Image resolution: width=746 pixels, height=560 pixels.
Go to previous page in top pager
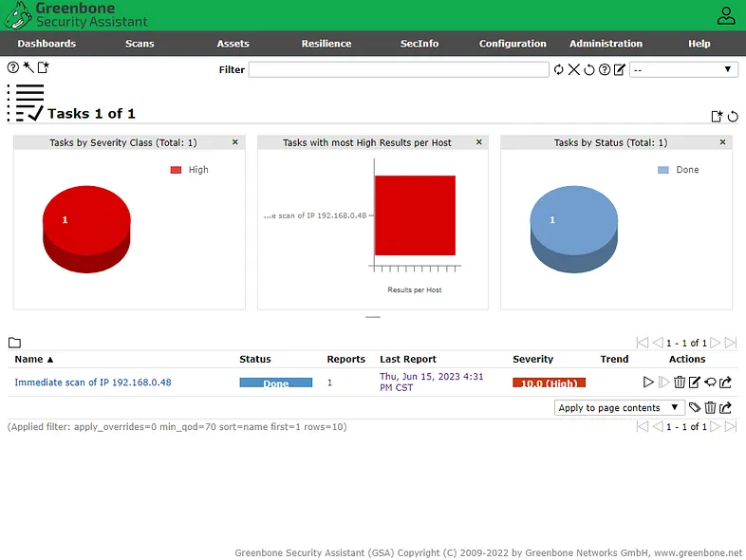(658, 343)
